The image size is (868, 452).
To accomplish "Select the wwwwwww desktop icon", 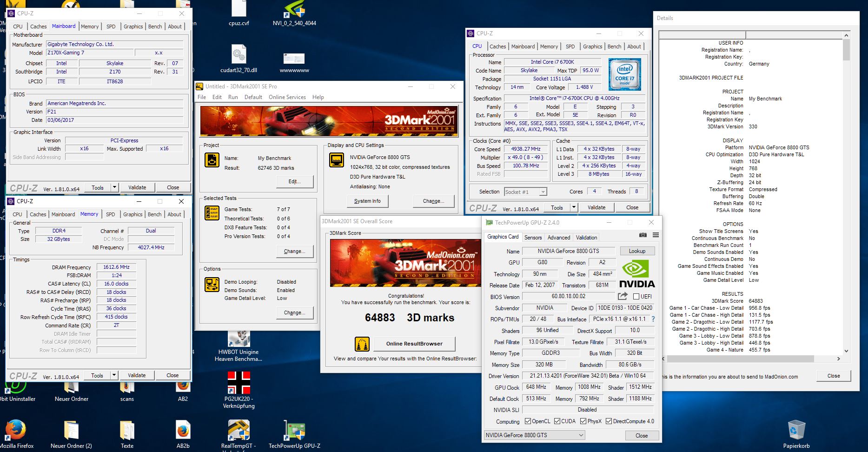I will point(294,62).
